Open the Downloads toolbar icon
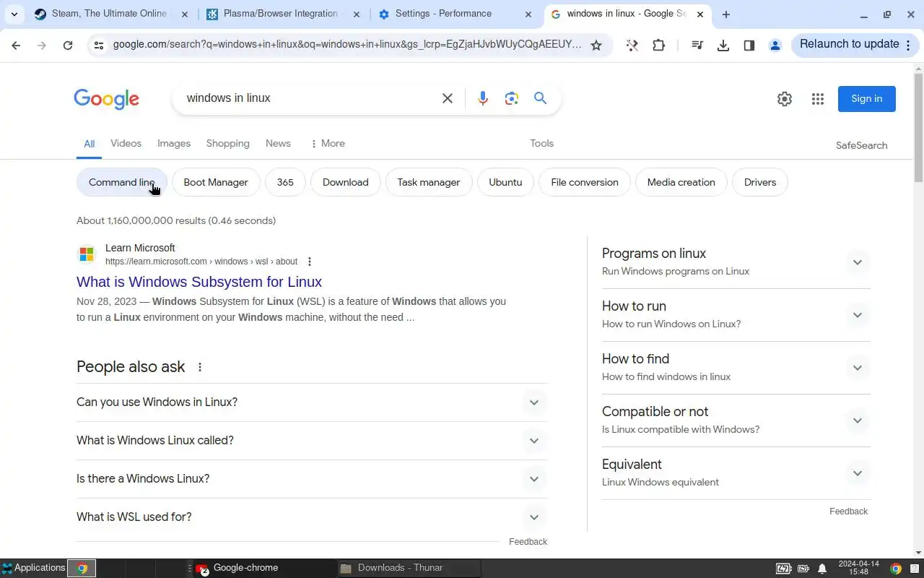Viewport: 924px width, 578px height. pyautogui.click(x=723, y=45)
